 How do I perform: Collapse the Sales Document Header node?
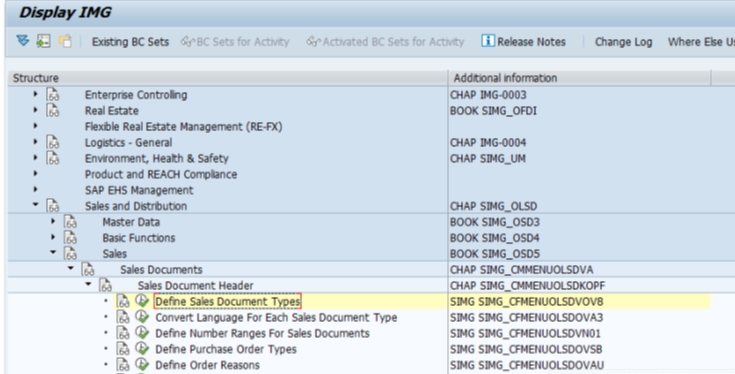pyautogui.click(x=88, y=284)
